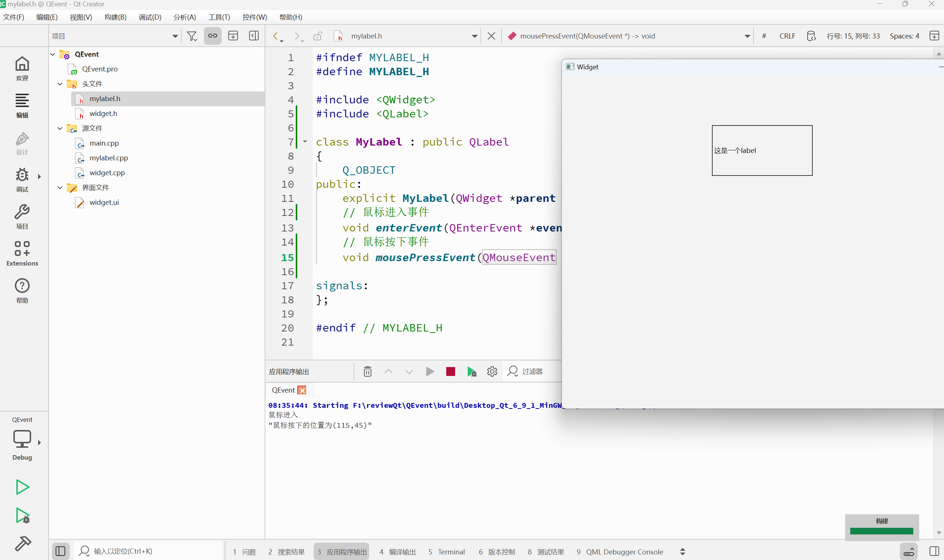Toggle Synchronize with Editor link icon

pyautogui.click(x=213, y=36)
